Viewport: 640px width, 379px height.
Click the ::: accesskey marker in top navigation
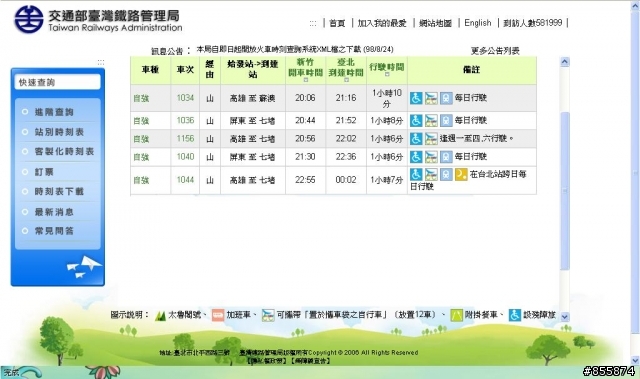pos(313,24)
